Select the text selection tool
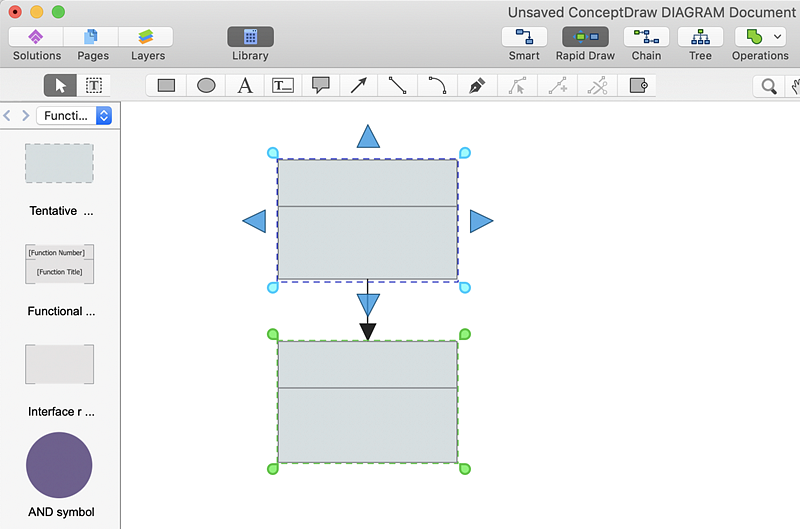800x529 pixels. pyautogui.click(x=93, y=85)
